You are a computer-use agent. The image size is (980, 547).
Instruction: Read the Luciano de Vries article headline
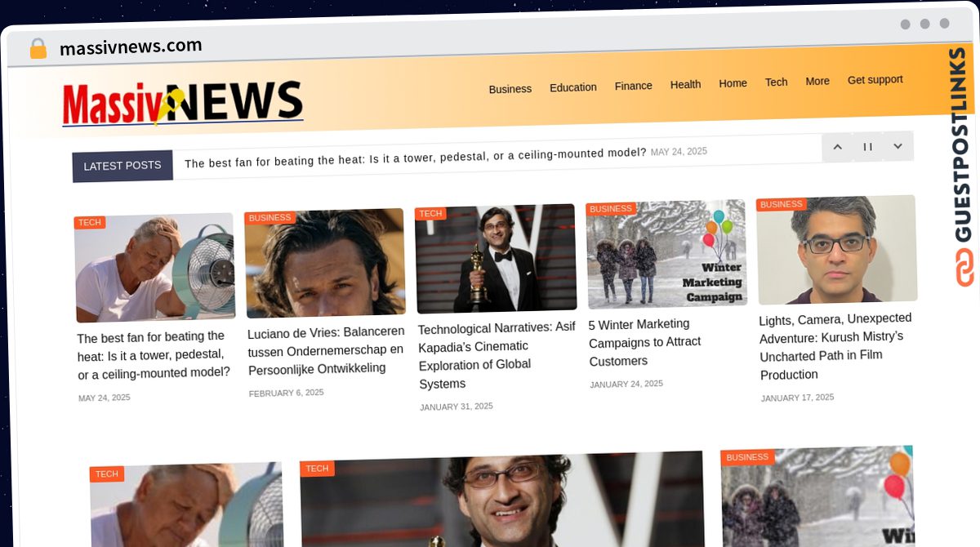325,351
